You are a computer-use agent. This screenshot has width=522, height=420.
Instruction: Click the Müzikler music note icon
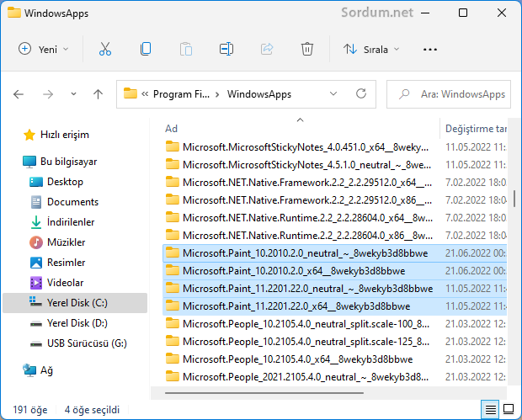pyautogui.click(x=36, y=242)
